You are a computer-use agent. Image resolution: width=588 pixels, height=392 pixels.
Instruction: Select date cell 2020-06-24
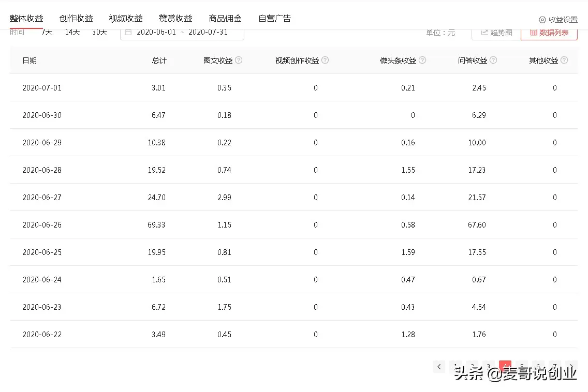(x=42, y=280)
